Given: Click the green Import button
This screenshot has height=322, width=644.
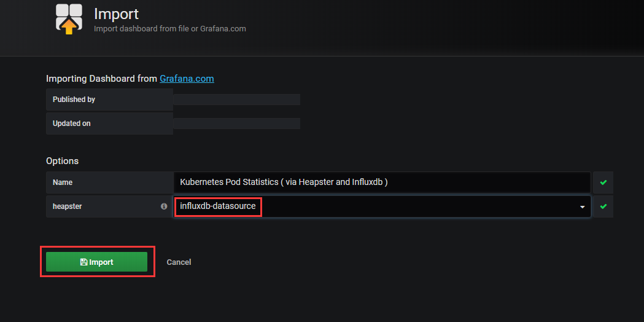Looking at the screenshot, I should [x=96, y=262].
